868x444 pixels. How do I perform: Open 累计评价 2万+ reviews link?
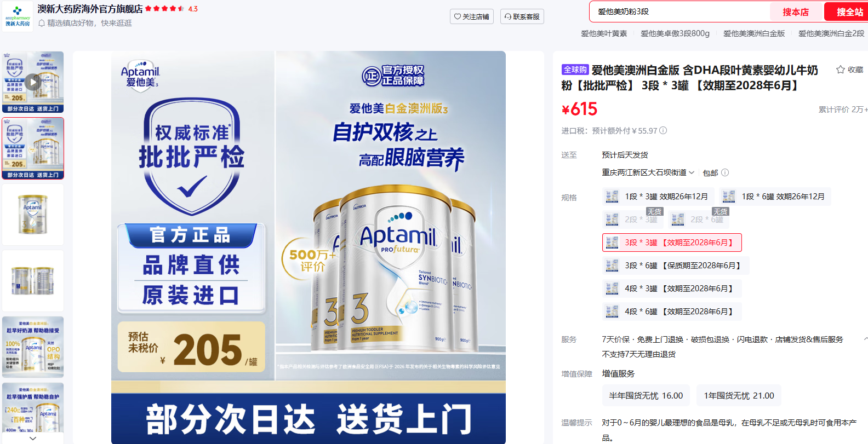coord(843,109)
